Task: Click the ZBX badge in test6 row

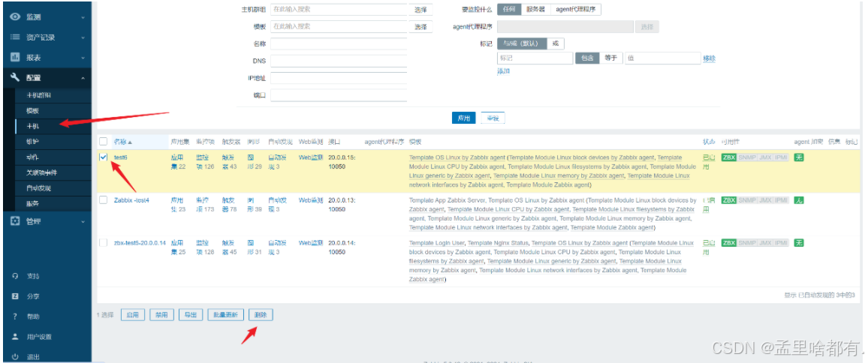Action: coord(729,157)
